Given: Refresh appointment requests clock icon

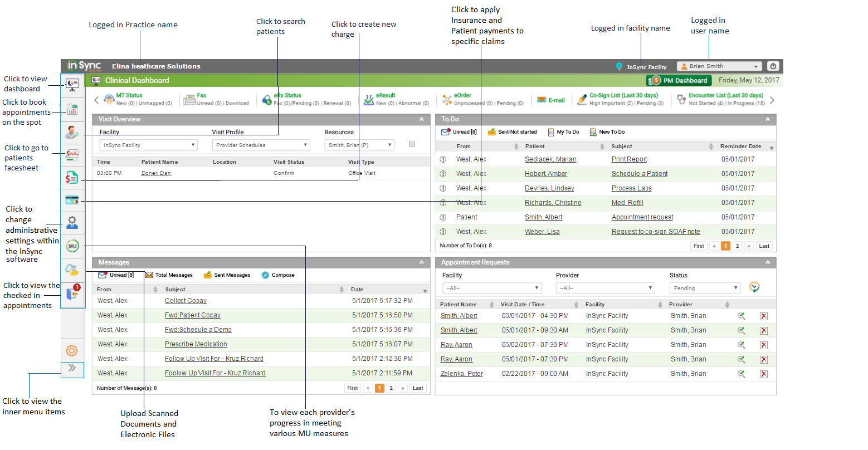Looking at the screenshot, I should click(754, 287).
